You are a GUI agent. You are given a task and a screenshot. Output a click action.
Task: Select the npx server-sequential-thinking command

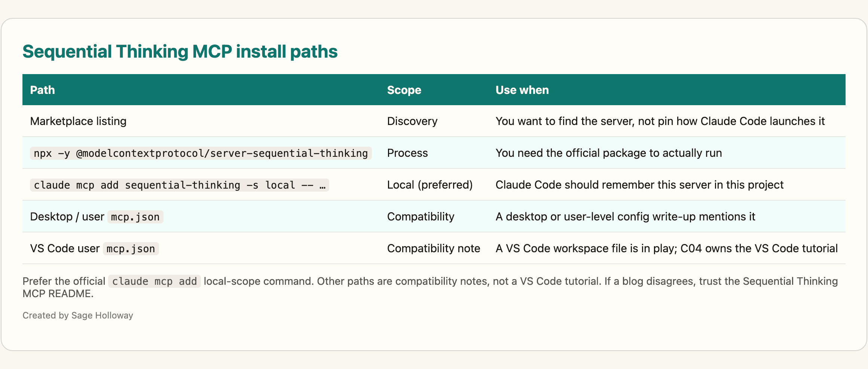(201, 153)
